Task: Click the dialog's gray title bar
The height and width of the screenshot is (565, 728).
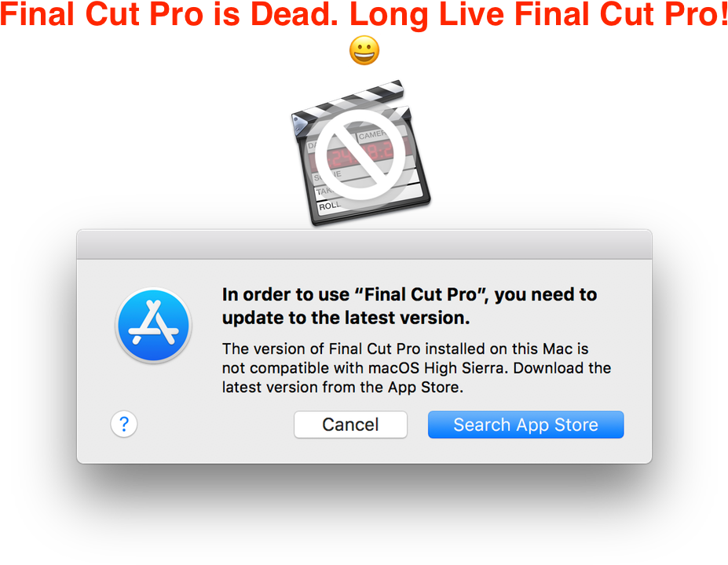Action: pos(364,245)
